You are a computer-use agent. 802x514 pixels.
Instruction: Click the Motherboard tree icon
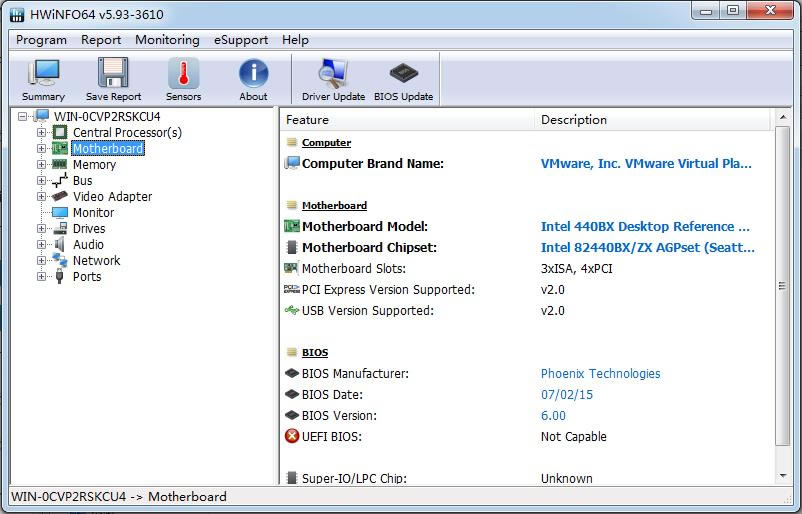tap(60, 148)
